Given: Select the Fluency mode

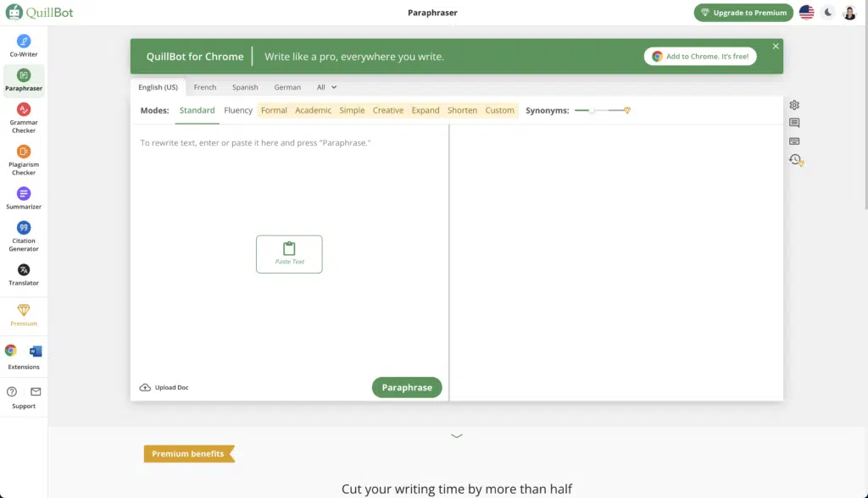Looking at the screenshot, I should pyautogui.click(x=238, y=111).
